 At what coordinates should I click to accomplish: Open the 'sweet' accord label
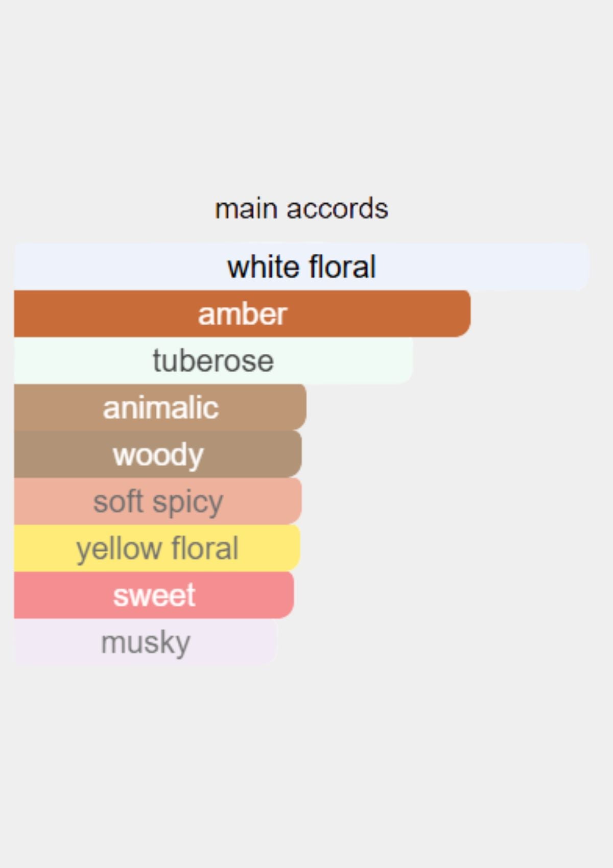pos(154,595)
